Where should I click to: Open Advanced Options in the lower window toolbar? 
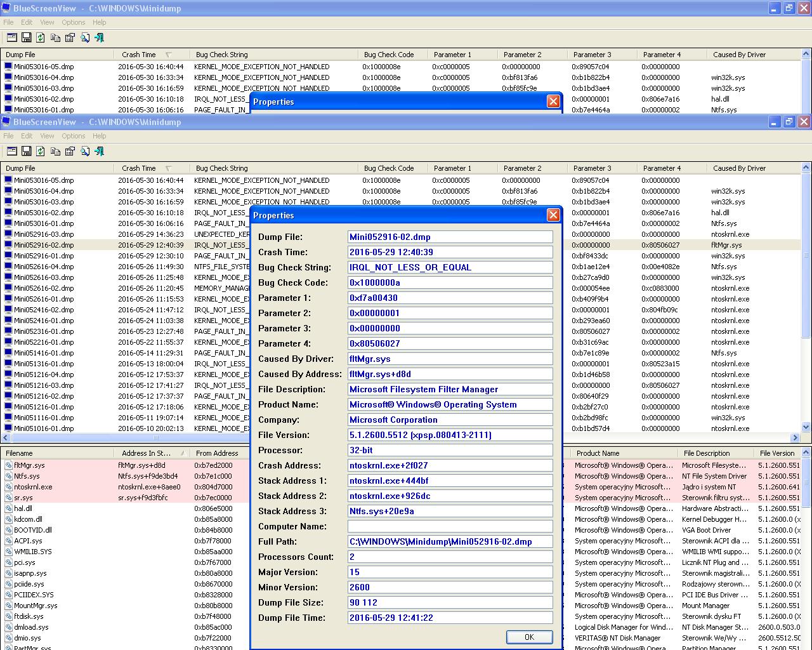(x=11, y=151)
